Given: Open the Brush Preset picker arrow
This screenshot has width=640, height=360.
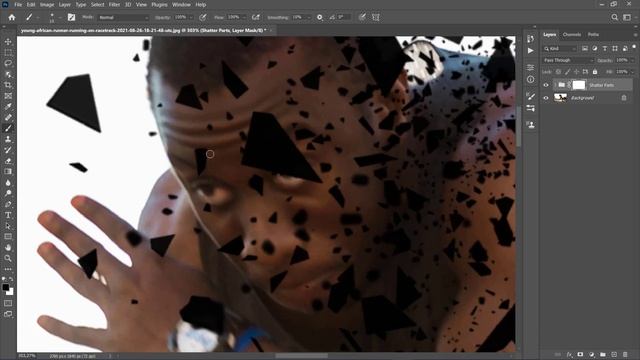Looking at the screenshot, I should (60, 18).
